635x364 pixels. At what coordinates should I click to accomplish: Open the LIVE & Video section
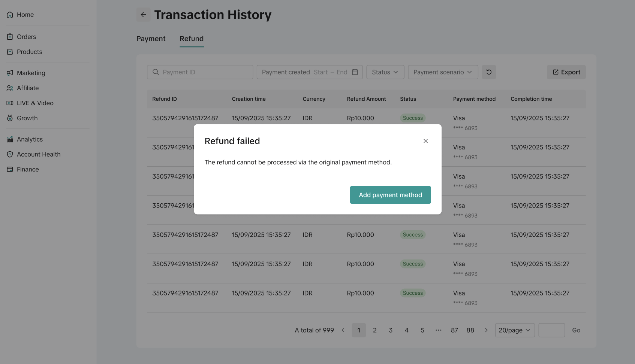tap(35, 103)
